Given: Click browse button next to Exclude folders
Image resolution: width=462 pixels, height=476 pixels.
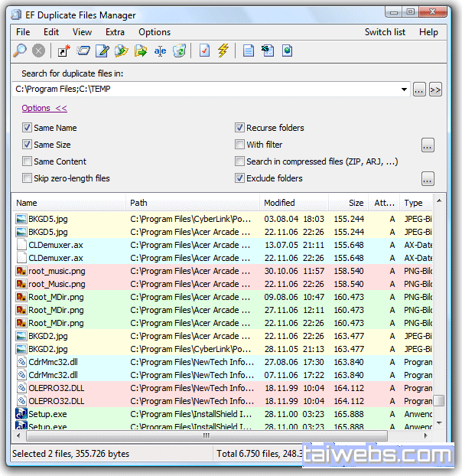Looking at the screenshot, I should coord(428,179).
